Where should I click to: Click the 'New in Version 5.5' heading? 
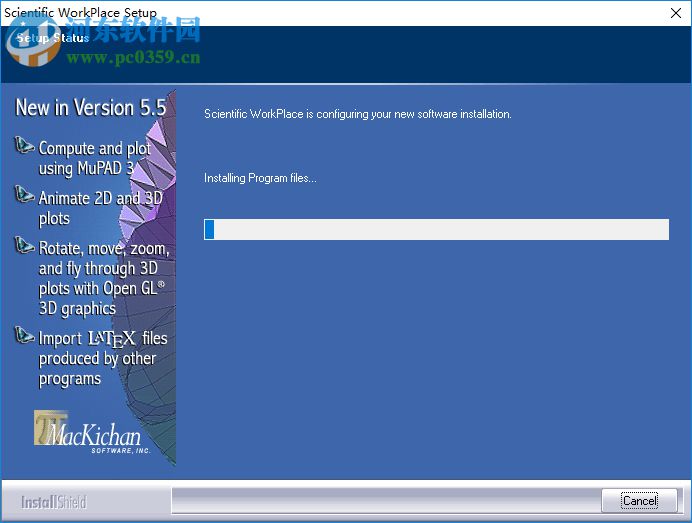[x=91, y=108]
